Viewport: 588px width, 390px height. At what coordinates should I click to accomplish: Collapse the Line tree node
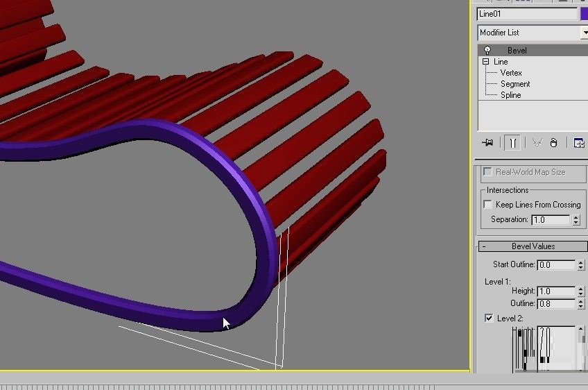coord(485,61)
